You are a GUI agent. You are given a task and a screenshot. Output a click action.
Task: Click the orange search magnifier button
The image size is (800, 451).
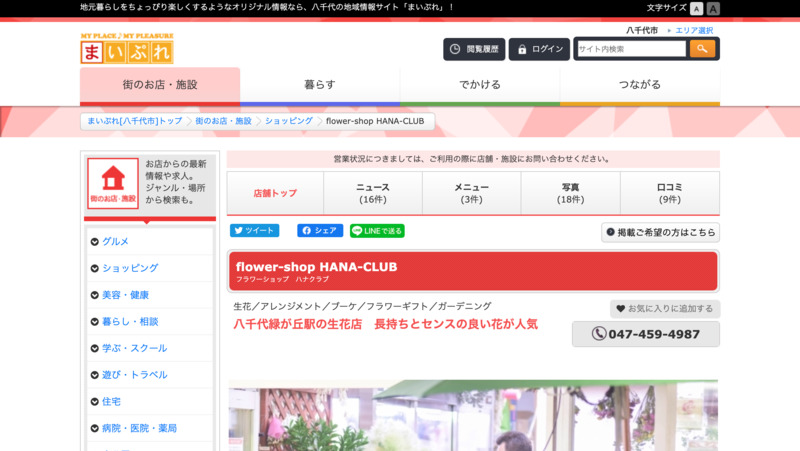pyautogui.click(x=703, y=49)
